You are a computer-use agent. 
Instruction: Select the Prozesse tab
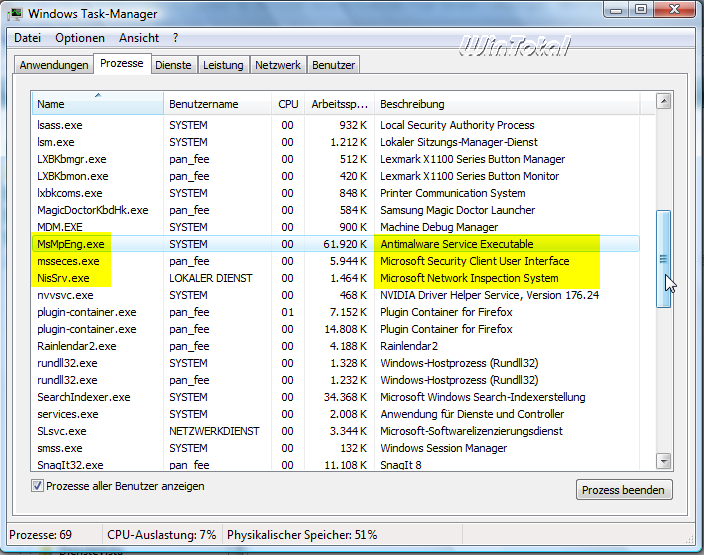coord(122,63)
